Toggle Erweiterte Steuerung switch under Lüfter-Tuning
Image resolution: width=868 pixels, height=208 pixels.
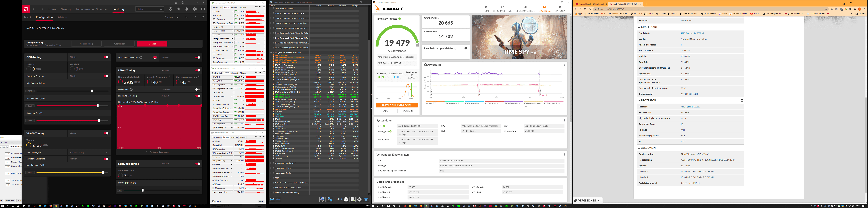click(x=198, y=96)
